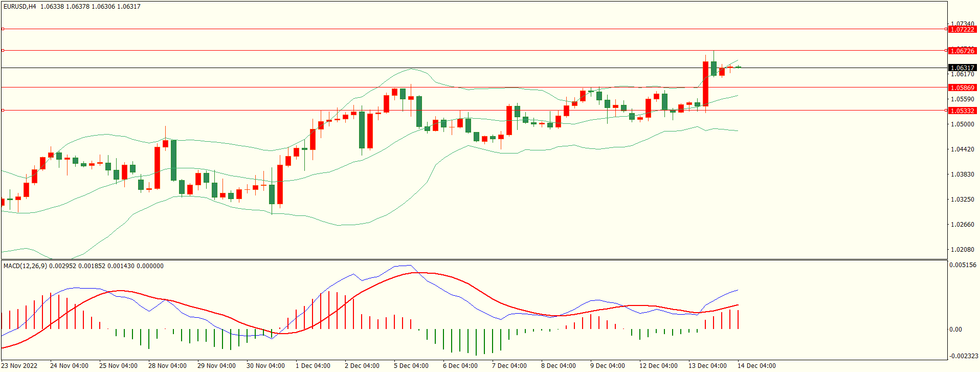Select the left handle of the 1.05332 line
The height and width of the screenshot is (372, 980).
3,110
